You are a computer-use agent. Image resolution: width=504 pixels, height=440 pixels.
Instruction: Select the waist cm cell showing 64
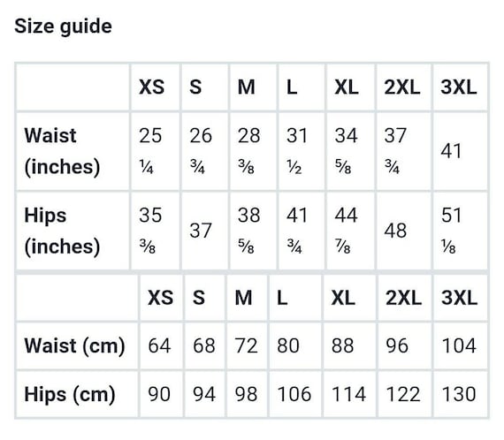161,345
